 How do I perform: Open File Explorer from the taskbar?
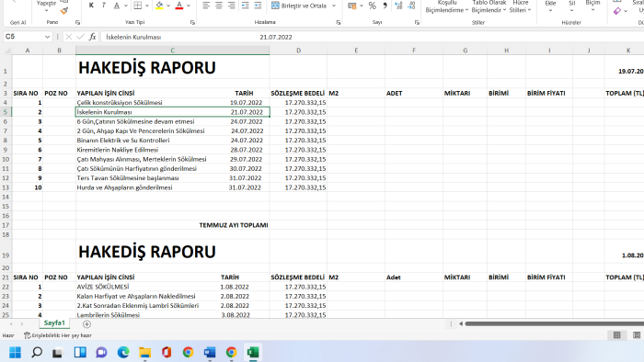coord(144,352)
